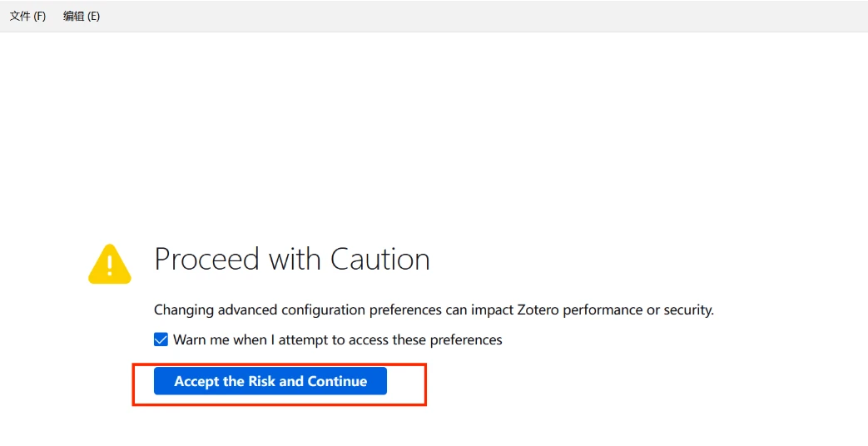Click the word "Caution" in the heading
The width and height of the screenshot is (868, 446).
pyautogui.click(x=379, y=259)
